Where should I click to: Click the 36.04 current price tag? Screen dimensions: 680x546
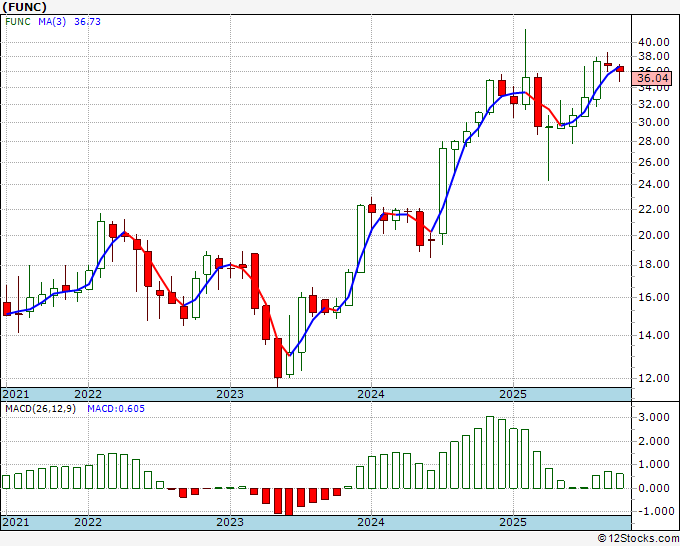tap(652, 78)
